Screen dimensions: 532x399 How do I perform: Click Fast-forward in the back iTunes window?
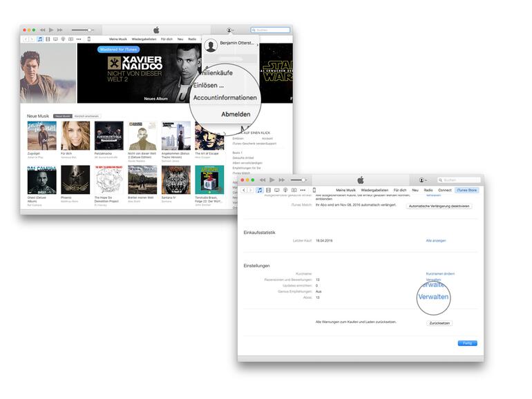(x=60, y=30)
